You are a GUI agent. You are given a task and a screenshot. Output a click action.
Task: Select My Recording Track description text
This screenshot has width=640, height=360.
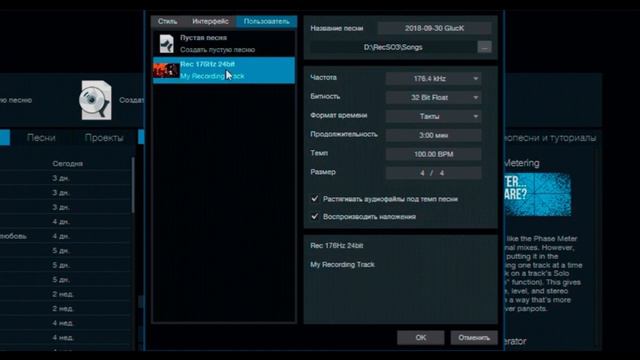[342, 264]
